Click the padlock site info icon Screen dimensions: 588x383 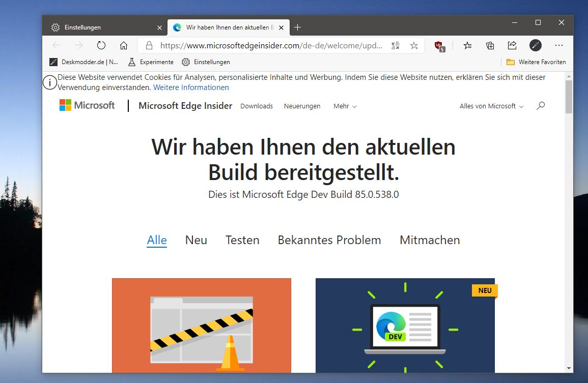[x=149, y=45]
